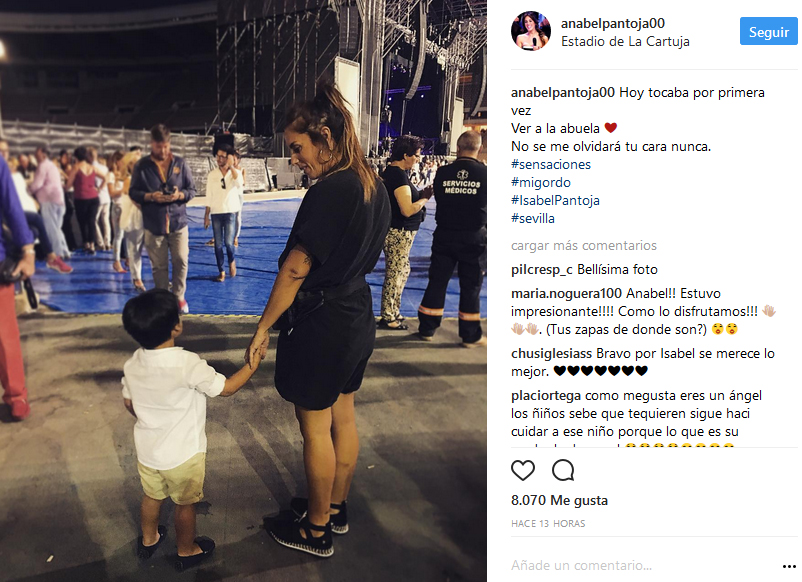Image resolution: width=802 pixels, height=582 pixels.
Task: Open Estadio de La Cartuja location
Action: 625,41
